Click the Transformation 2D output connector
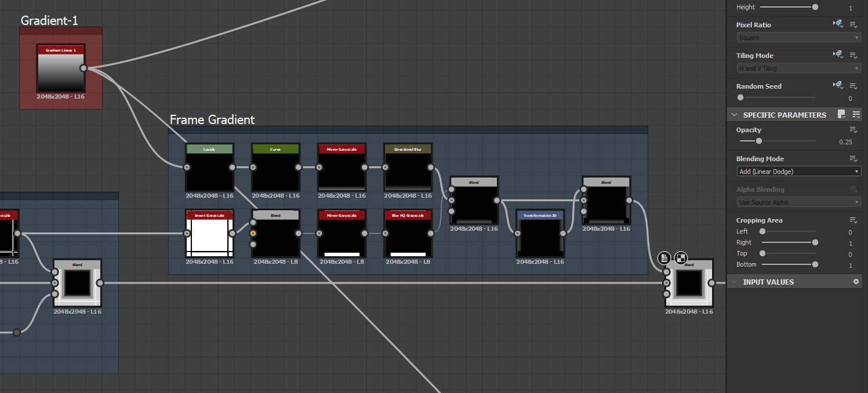 (562, 234)
